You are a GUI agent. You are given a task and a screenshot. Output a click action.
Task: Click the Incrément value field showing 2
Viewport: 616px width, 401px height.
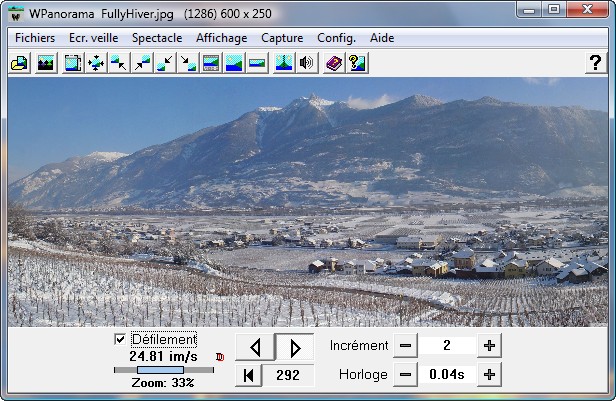click(x=447, y=346)
